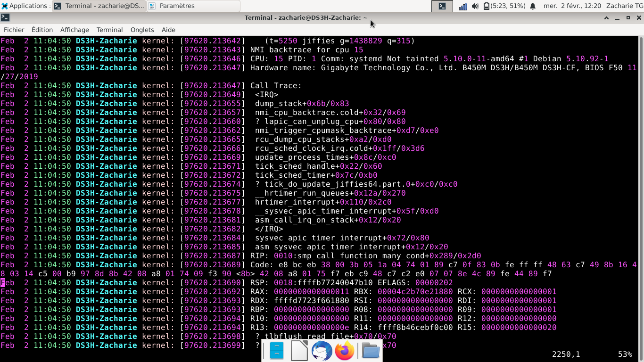Screen dimensions: 644x362
Task: Click the volume speaker icon
Action: point(475,6)
